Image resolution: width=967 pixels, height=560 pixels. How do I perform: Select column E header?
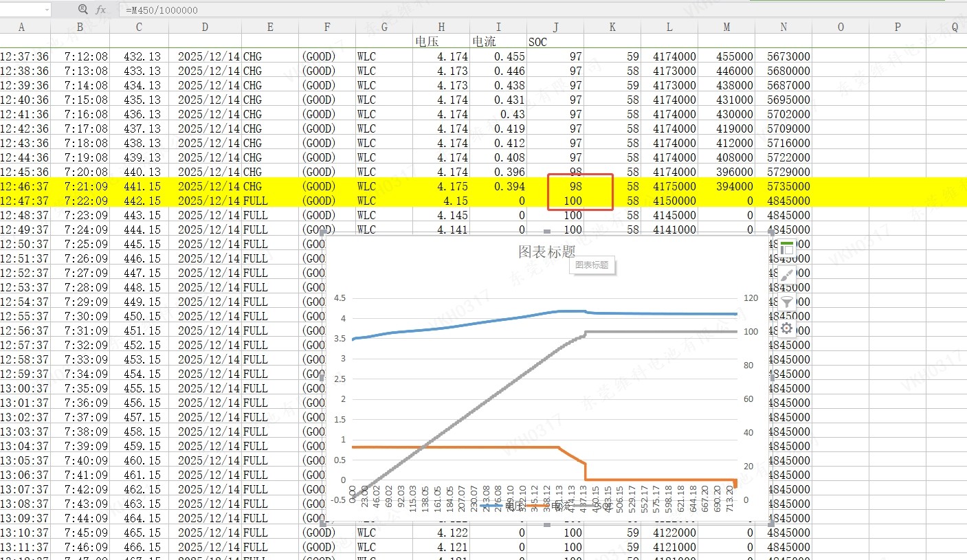(270, 27)
